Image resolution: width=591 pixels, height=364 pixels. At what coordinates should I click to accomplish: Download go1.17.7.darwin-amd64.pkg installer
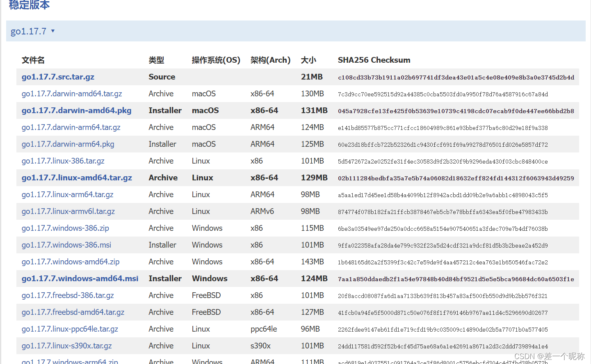pos(76,111)
